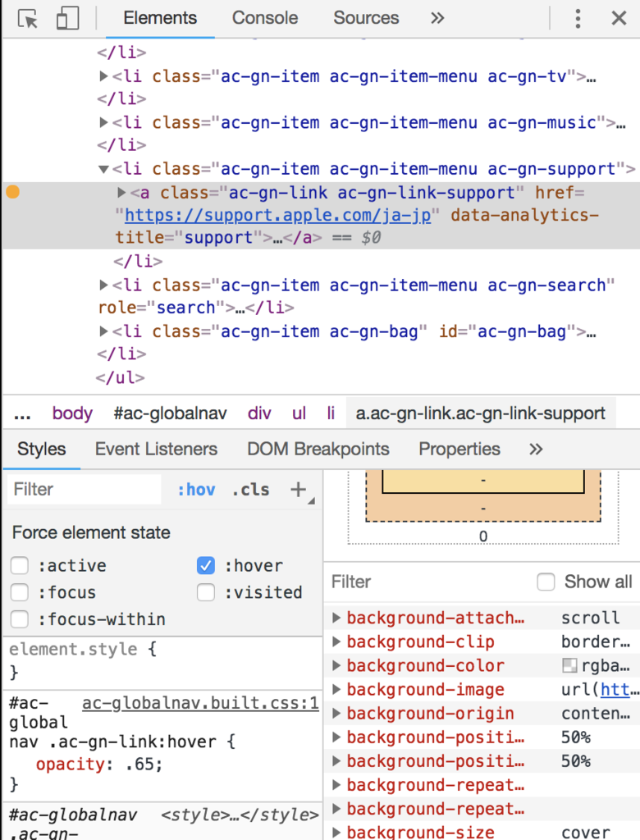Image resolution: width=640 pixels, height=840 pixels.
Task: Open the DOM Breakpoints tab
Action: pos(318,449)
